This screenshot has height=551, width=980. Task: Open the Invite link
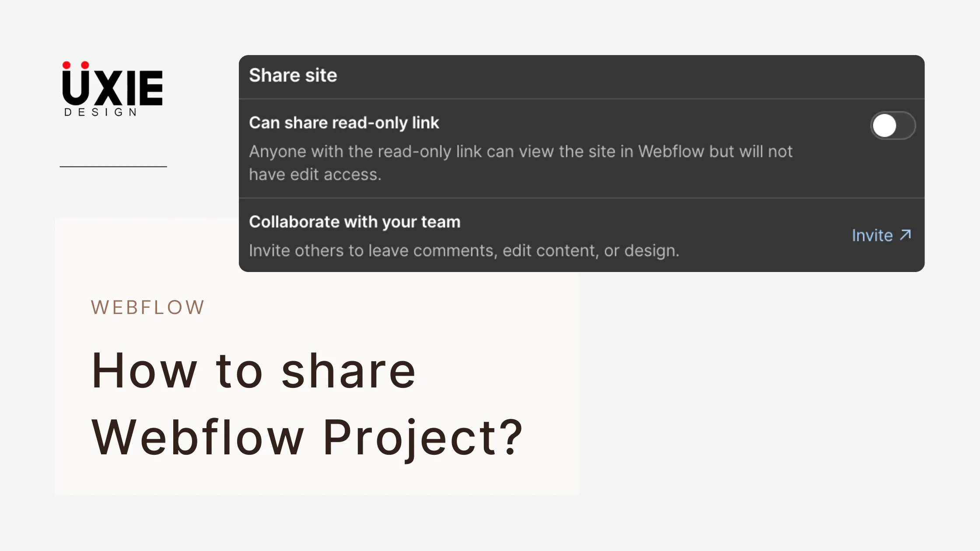coord(881,235)
